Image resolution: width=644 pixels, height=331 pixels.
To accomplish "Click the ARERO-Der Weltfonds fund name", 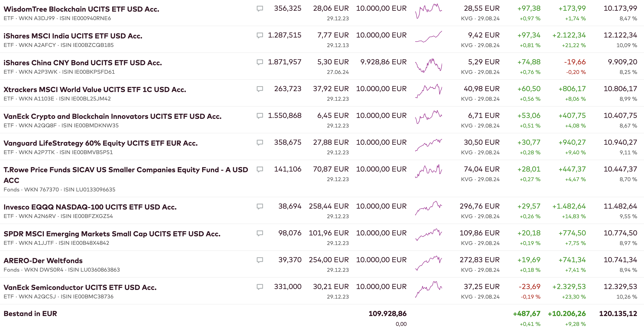I will [x=43, y=261].
